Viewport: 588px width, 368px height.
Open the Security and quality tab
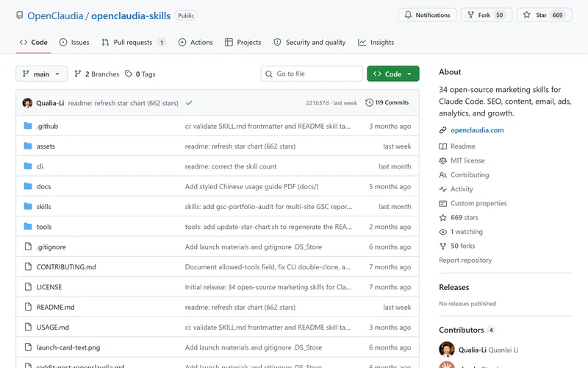(309, 43)
